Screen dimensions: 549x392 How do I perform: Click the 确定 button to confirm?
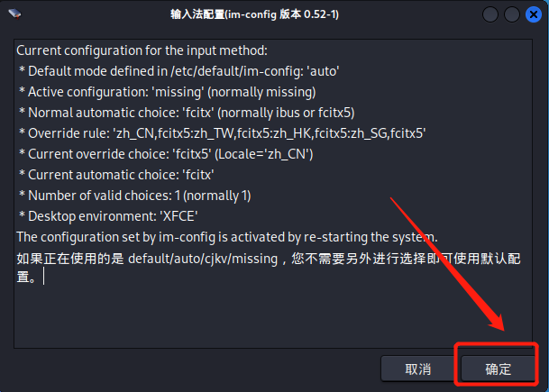click(498, 369)
